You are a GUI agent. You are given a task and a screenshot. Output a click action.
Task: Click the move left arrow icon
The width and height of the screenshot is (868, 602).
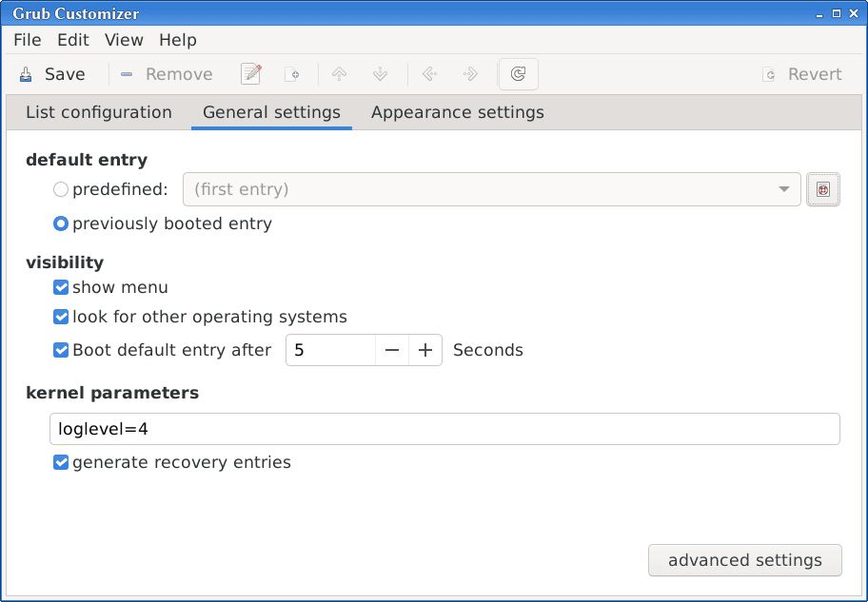429,74
